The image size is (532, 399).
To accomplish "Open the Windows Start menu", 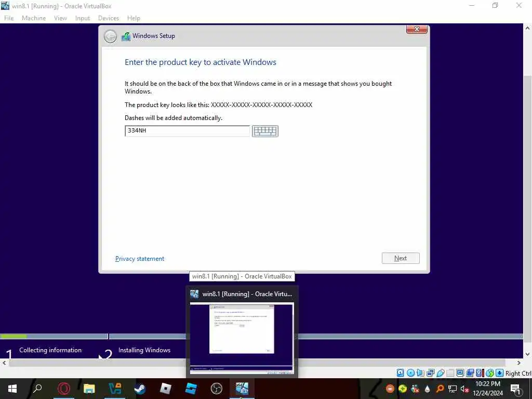I will tap(12, 389).
